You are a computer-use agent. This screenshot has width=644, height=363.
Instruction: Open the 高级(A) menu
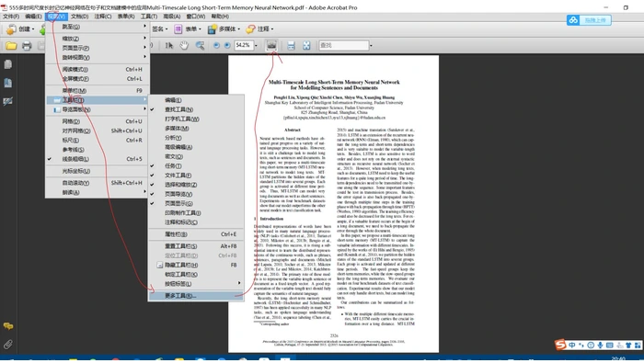coord(172,17)
